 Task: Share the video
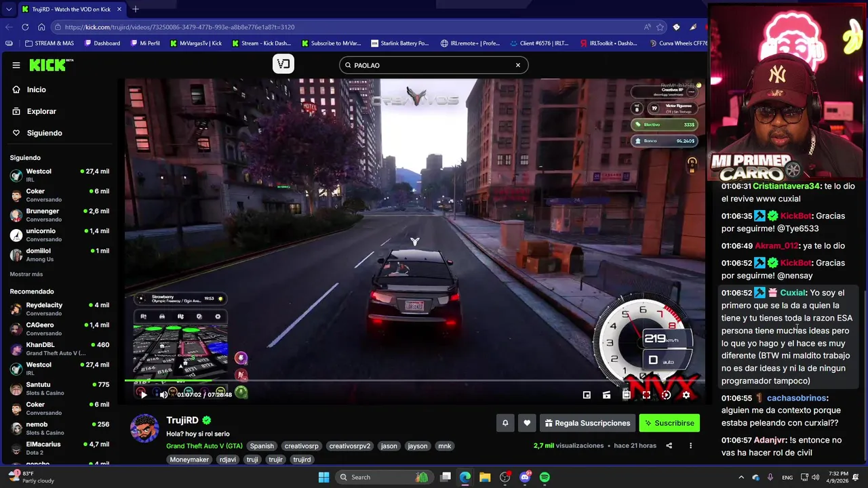click(x=669, y=445)
